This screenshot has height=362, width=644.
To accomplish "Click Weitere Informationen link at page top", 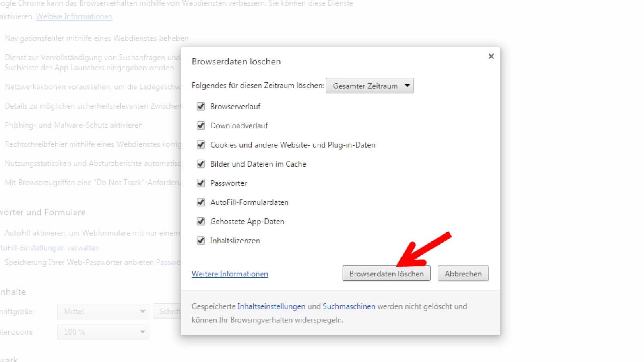I will (x=74, y=16).
